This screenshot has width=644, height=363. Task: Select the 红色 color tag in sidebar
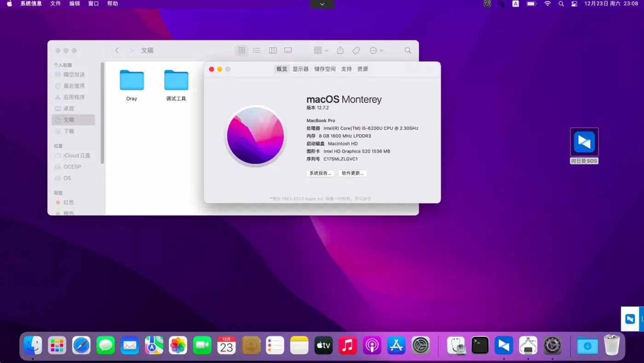click(69, 202)
